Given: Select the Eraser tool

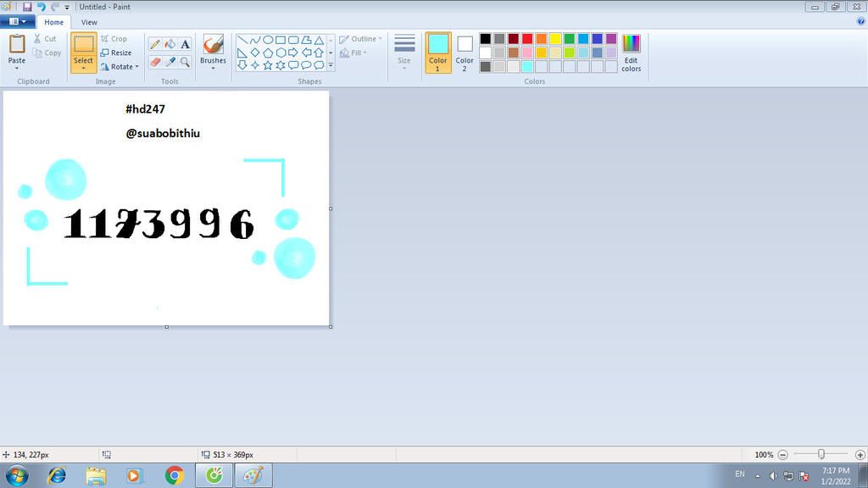Looking at the screenshot, I should point(156,61).
